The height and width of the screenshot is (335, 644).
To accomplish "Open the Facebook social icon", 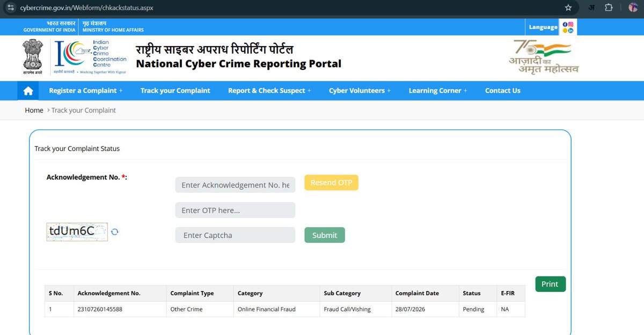I will pyautogui.click(x=565, y=24).
